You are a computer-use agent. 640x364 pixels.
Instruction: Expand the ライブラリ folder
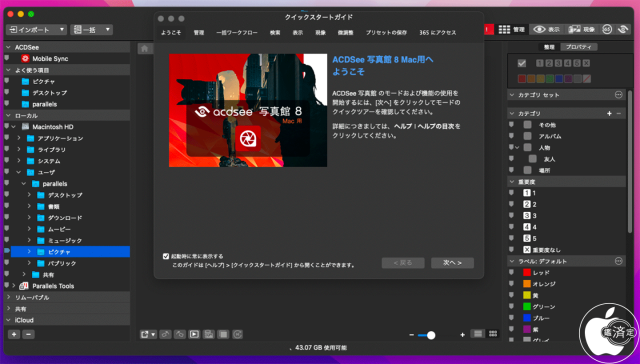[x=19, y=149]
